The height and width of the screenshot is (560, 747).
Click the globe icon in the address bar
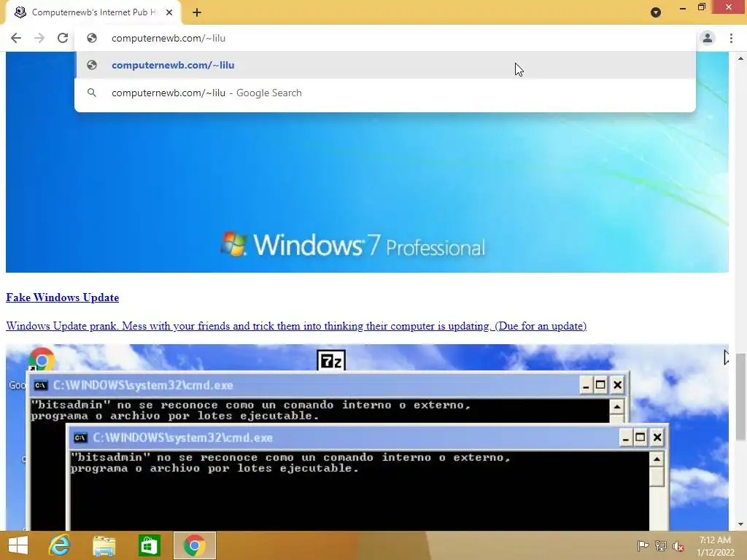92,38
